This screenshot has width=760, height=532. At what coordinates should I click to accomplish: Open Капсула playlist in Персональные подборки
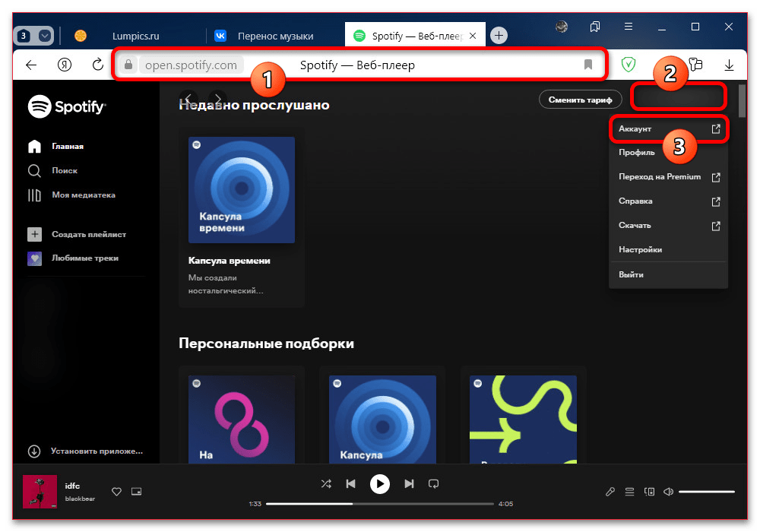pos(382,420)
